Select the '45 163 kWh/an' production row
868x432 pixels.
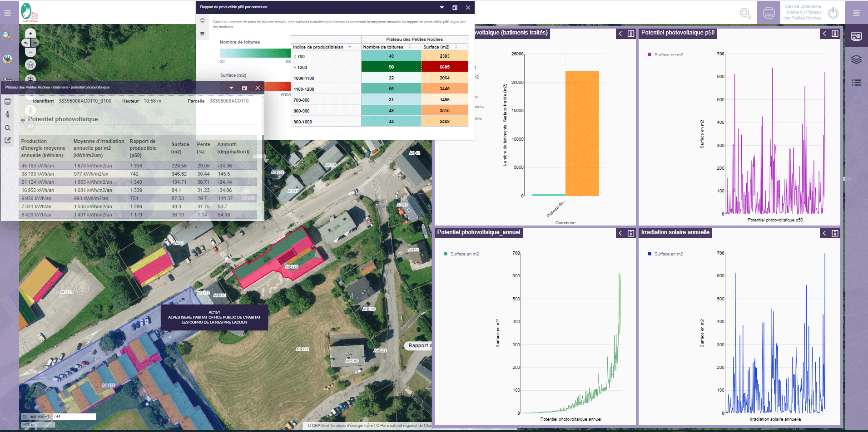coord(139,166)
